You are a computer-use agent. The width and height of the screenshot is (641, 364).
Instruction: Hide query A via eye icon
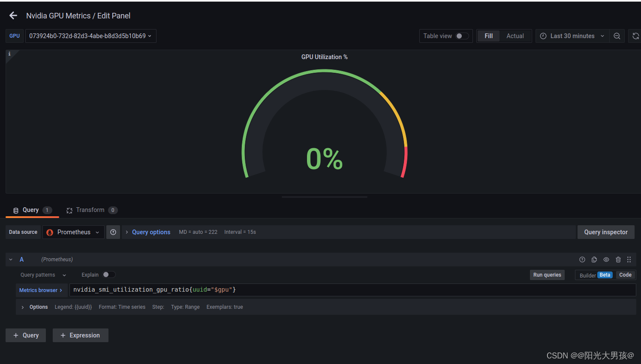point(606,260)
